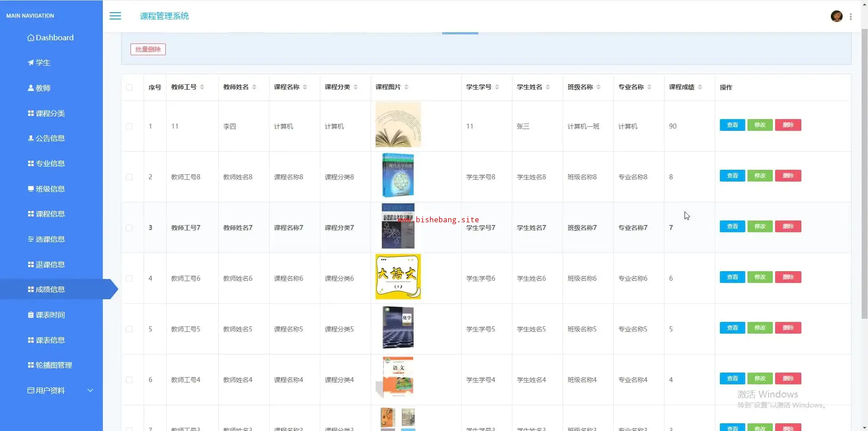
Task: Click the 选课信息 list icon
Action: pyautogui.click(x=31, y=239)
